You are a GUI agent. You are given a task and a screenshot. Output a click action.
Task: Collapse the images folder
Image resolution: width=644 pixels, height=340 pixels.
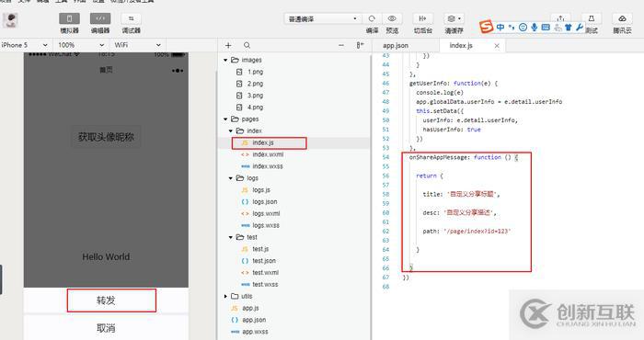(x=225, y=61)
